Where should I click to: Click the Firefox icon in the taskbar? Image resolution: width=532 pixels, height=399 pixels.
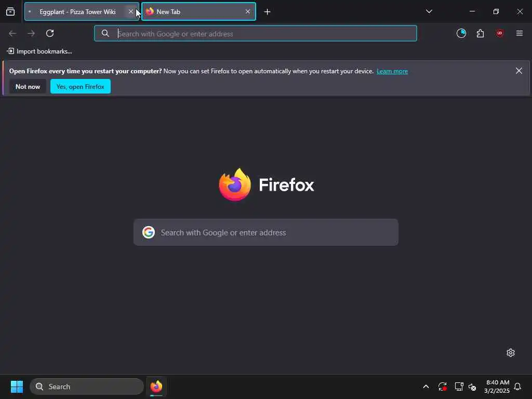coord(156,387)
